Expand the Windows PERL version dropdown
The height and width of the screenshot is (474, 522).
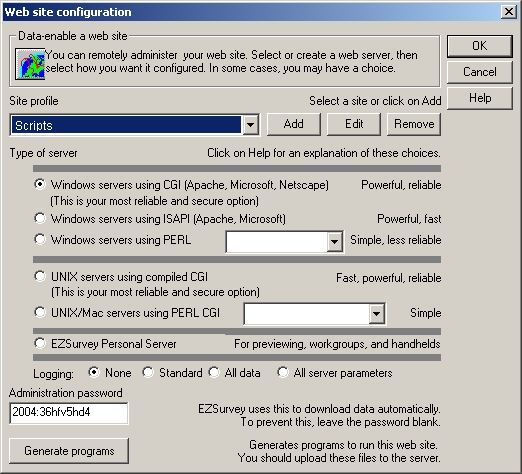pyautogui.click(x=334, y=242)
